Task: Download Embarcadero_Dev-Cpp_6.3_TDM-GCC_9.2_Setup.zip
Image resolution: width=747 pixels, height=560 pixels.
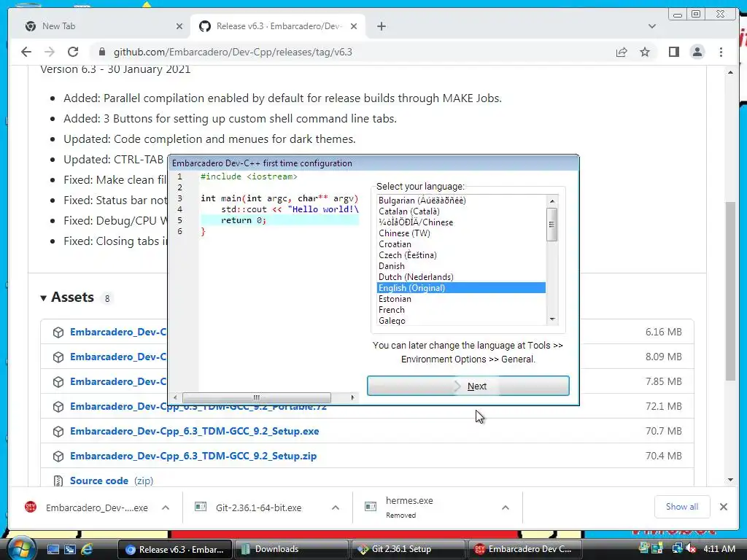Action: 193,456
